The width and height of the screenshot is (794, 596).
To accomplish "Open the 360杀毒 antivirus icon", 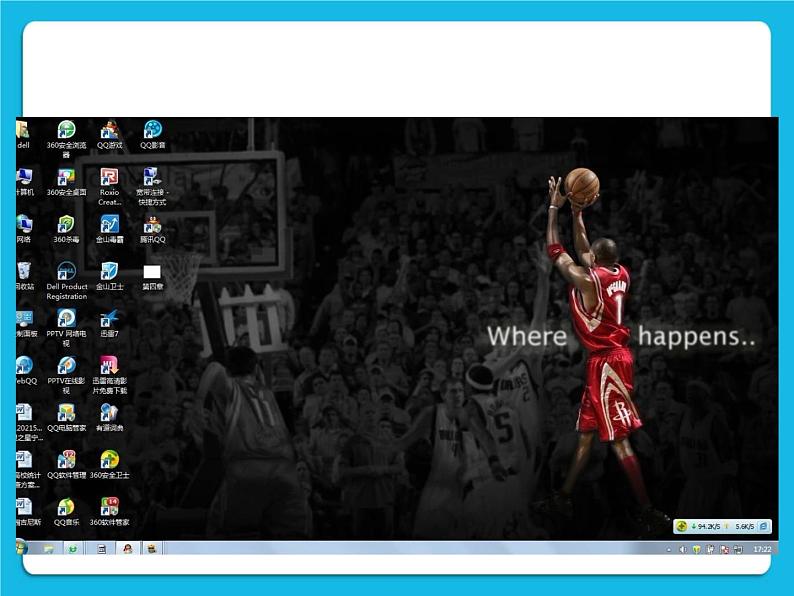I will (66, 225).
